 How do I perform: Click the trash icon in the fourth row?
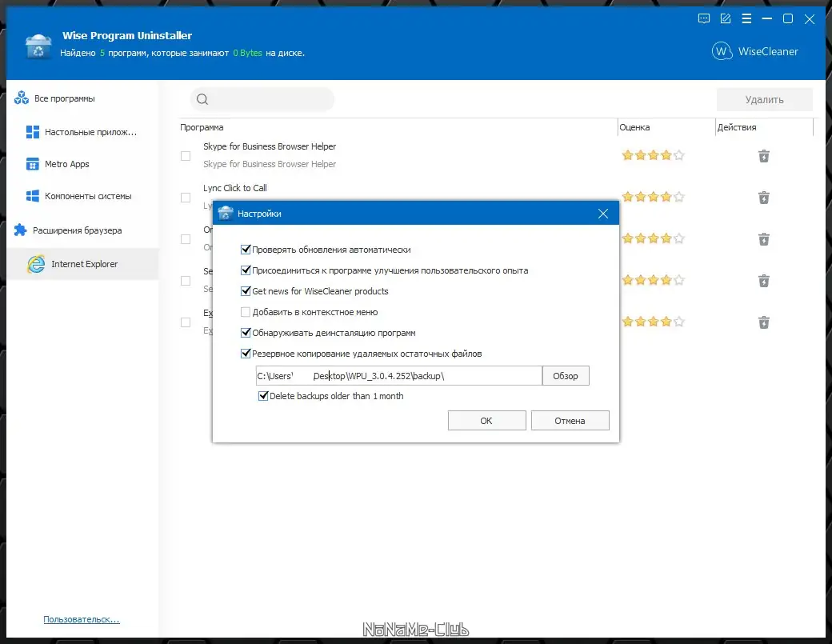(x=763, y=281)
